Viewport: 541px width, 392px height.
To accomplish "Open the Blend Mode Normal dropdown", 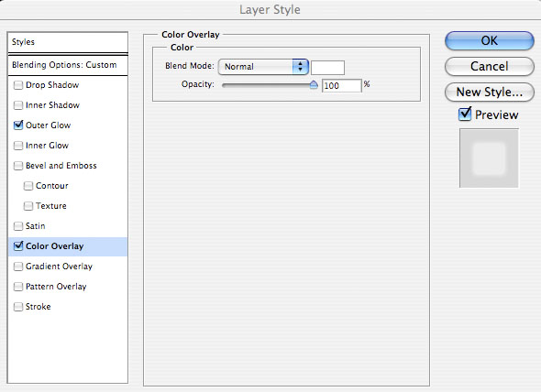I will (x=263, y=67).
